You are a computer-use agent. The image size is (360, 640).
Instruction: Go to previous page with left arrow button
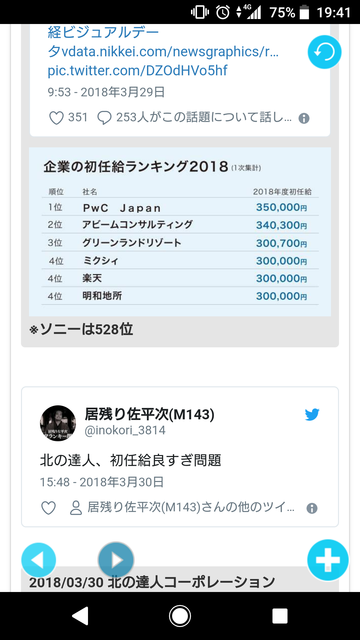coord(38,560)
